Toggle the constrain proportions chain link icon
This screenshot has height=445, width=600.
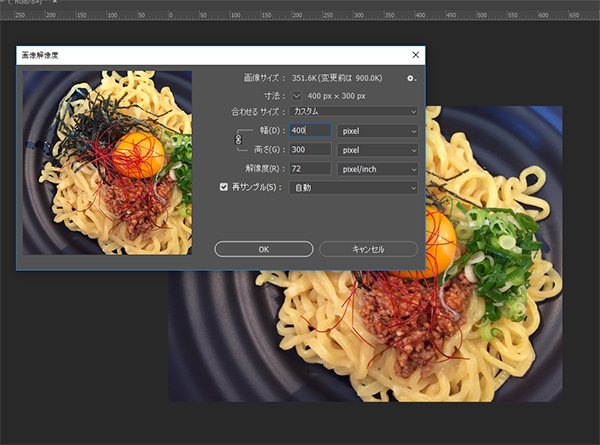click(238, 140)
